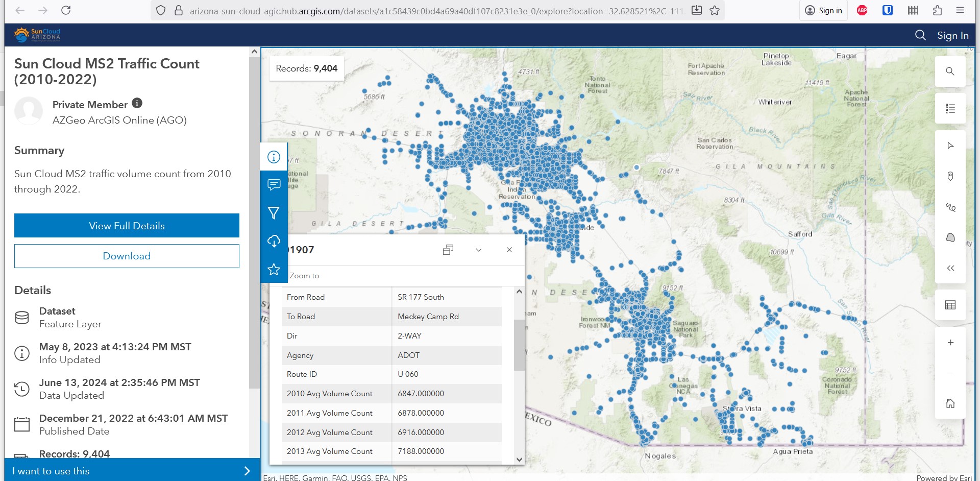Toggle the info panel icon
This screenshot has height=481, width=980.
(274, 157)
